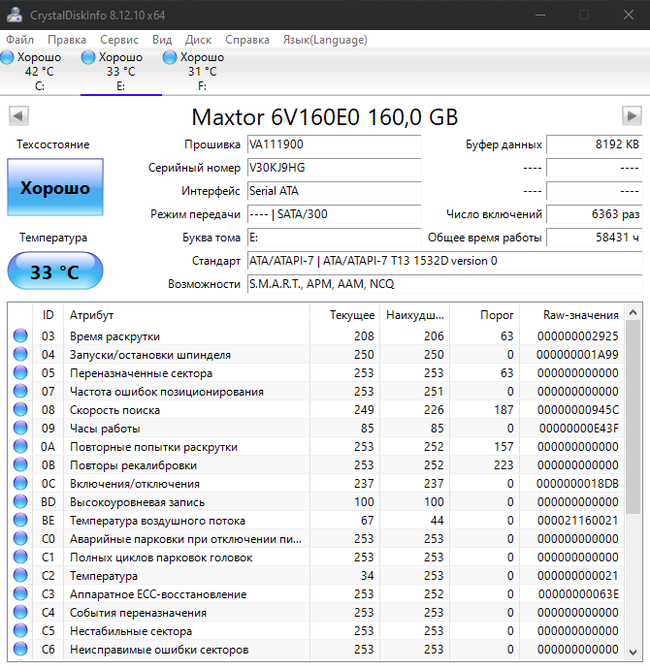Click the 33 °C temperature button
Viewport: 650px width, 670px height.
pyautogui.click(x=55, y=270)
